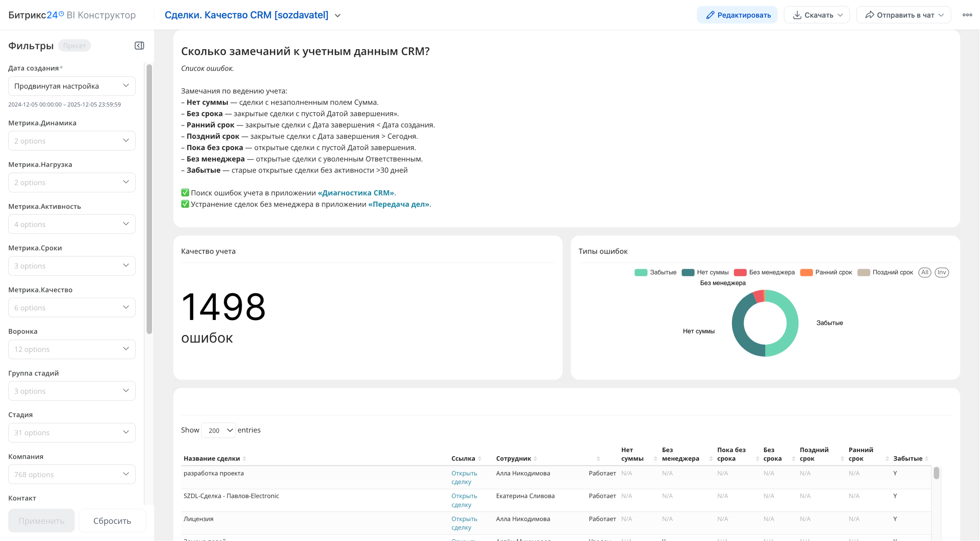Open the dashboard title dropdown chevron
This screenshot has width=980, height=541.
coord(337,16)
